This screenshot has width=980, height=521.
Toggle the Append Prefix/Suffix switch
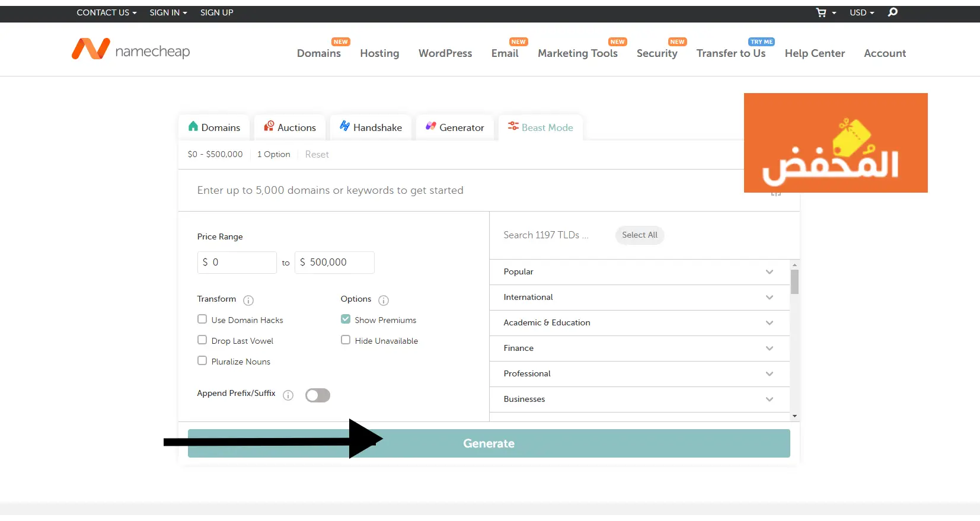point(318,395)
